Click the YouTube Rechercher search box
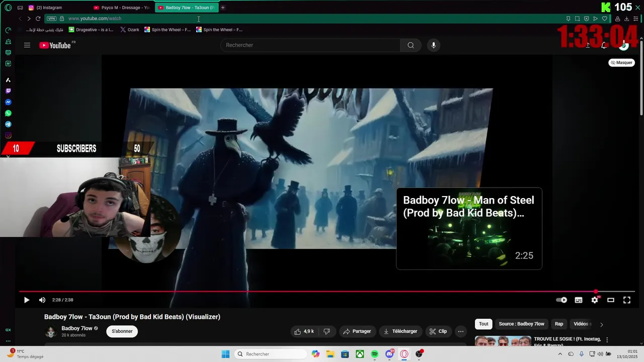The image size is (644, 362). [310, 45]
